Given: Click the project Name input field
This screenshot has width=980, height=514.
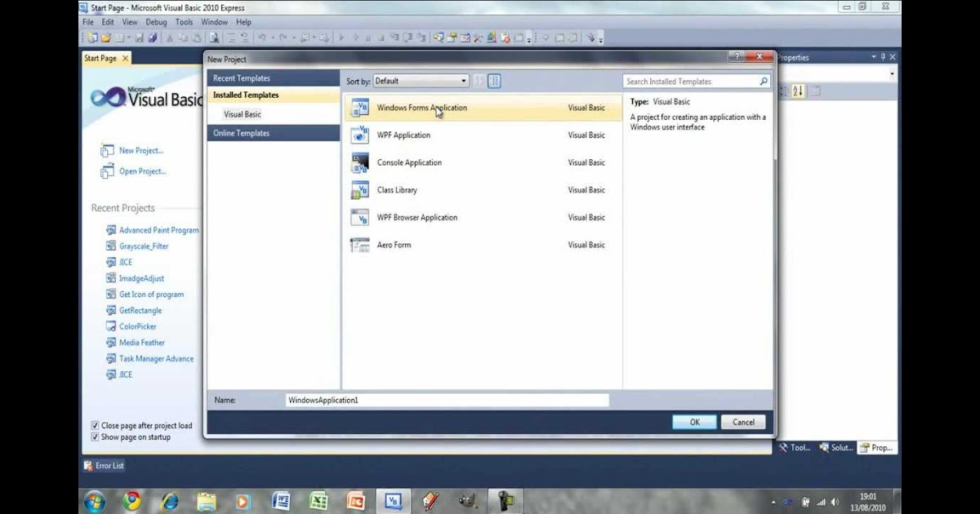Looking at the screenshot, I should pyautogui.click(x=448, y=401).
